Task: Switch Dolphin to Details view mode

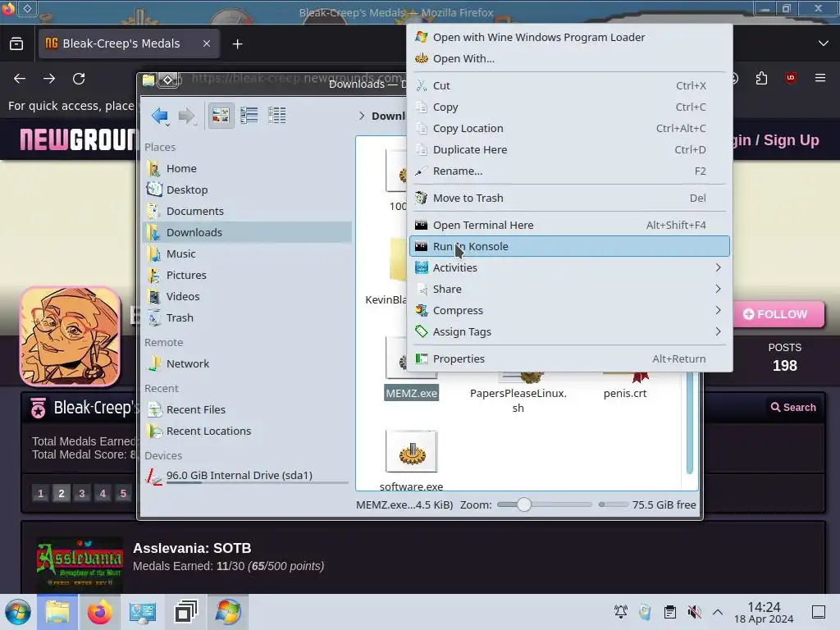Action: pos(277,115)
